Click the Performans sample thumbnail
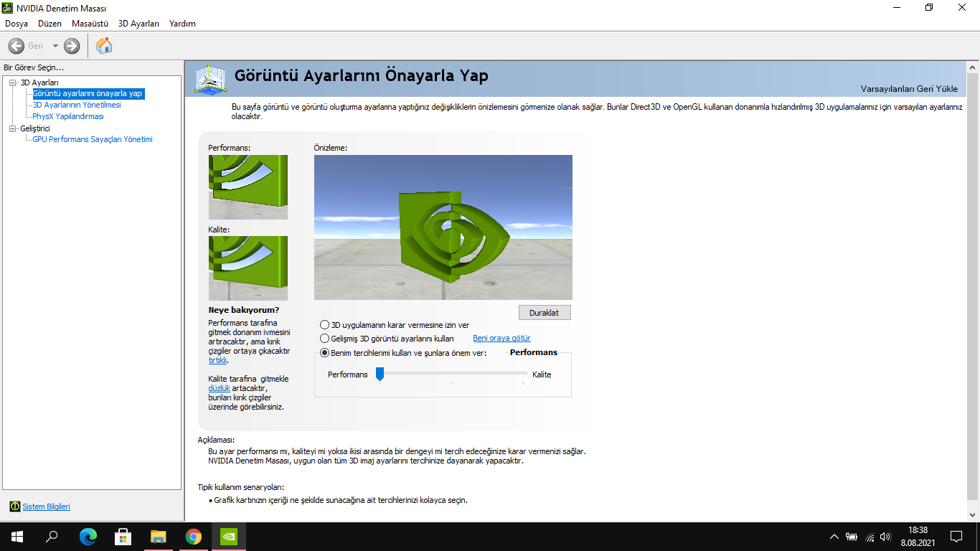Screen dimensions: 980x551 (x=248, y=187)
